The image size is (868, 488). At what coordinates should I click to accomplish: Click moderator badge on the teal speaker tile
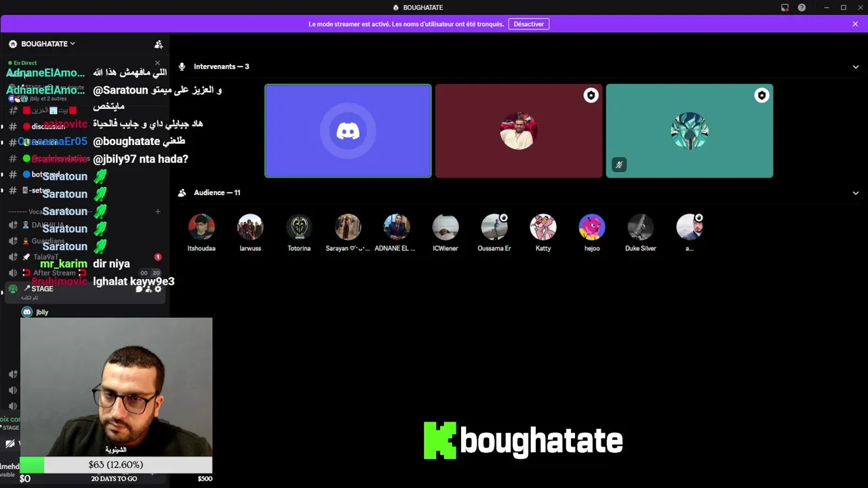[x=762, y=96]
